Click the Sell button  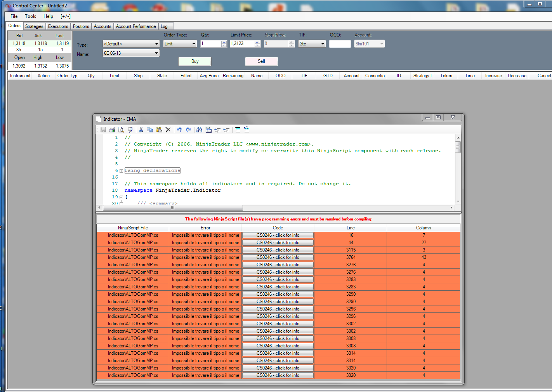[261, 61]
